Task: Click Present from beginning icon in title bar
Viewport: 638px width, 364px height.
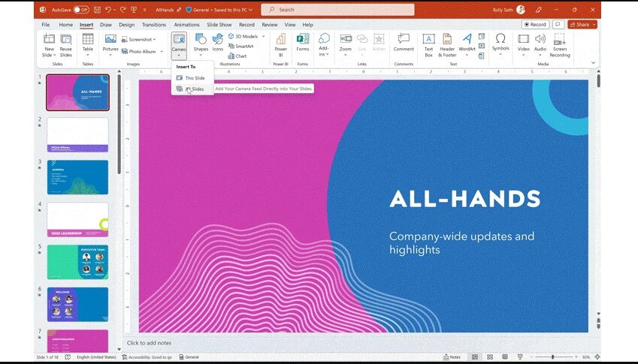Action: (x=134, y=9)
